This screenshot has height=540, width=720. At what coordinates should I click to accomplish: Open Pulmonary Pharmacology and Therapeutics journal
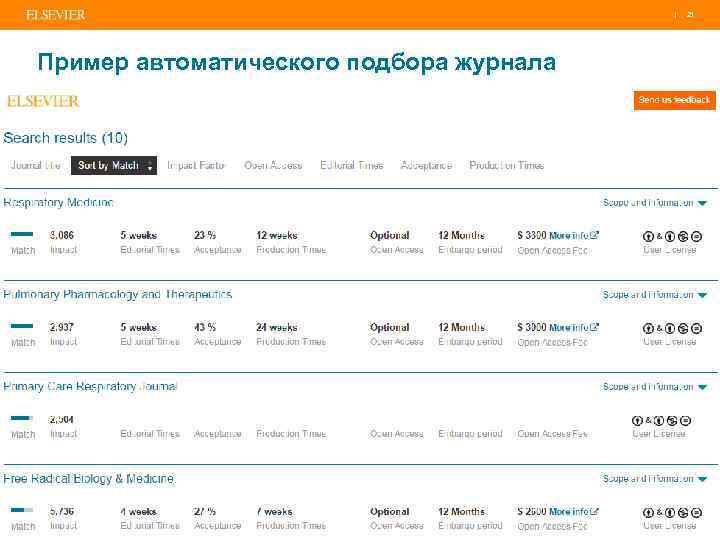pos(118,294)
